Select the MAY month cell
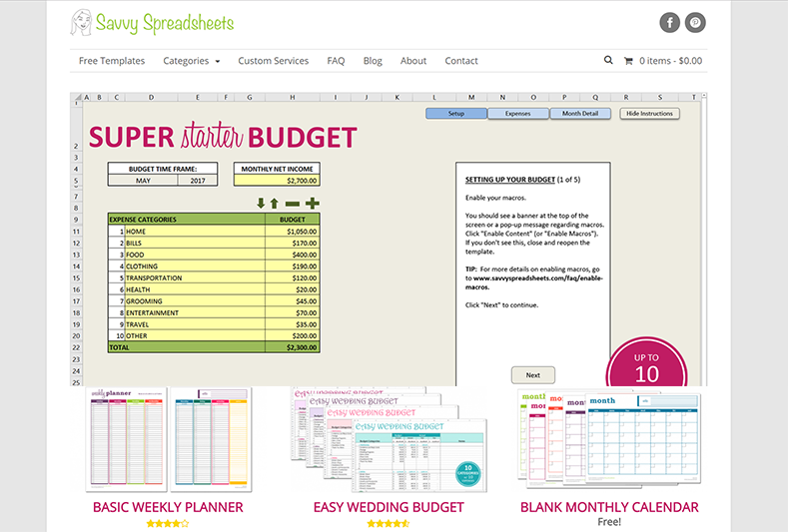This screenshot has width=799, height=532. 143,181
